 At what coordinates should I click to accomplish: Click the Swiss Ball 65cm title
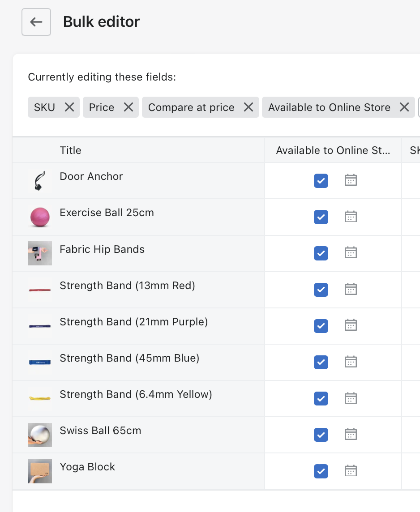pyautogui.click(x=100, y=431)
